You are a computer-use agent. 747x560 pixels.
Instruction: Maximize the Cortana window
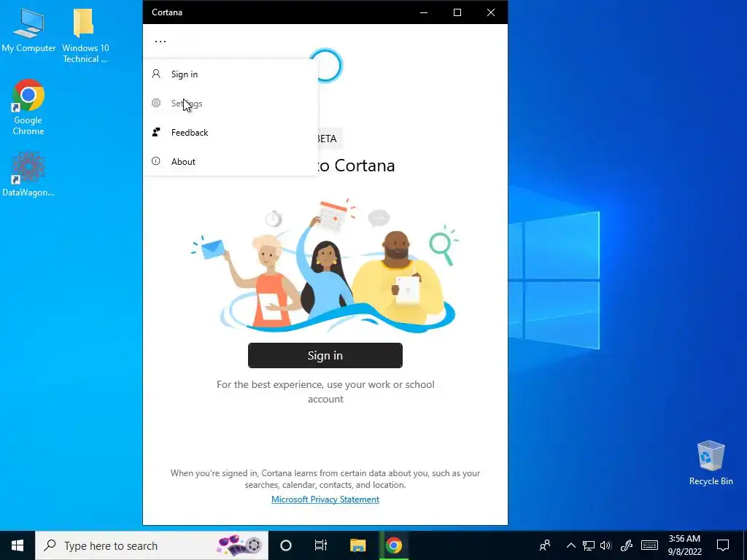(457, 12)
